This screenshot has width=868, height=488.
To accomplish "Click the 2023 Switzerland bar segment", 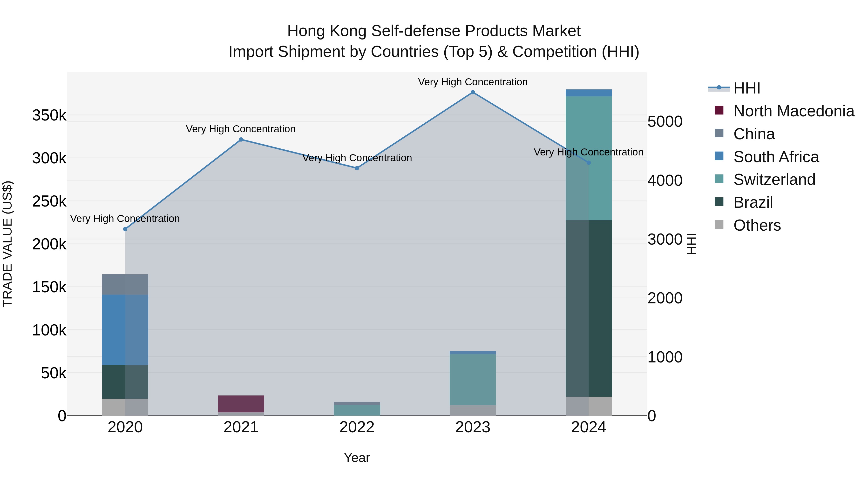I will (473, 380).
